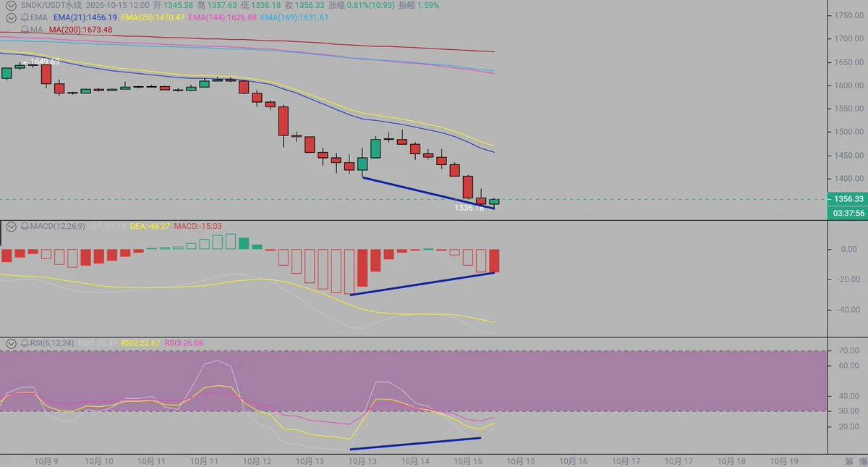
Task: Collapse the RSI panel chevron
Action: (x=12, y=342)
